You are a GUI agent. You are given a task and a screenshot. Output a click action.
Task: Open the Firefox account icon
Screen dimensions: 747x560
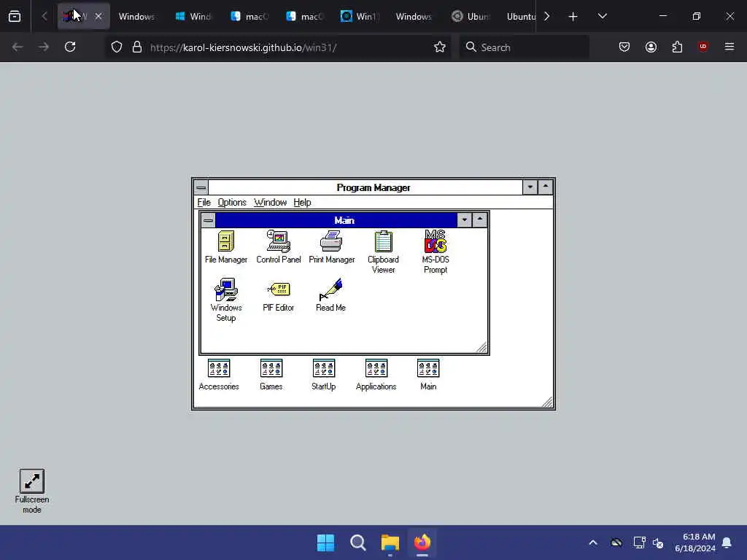tap(651, 47)
